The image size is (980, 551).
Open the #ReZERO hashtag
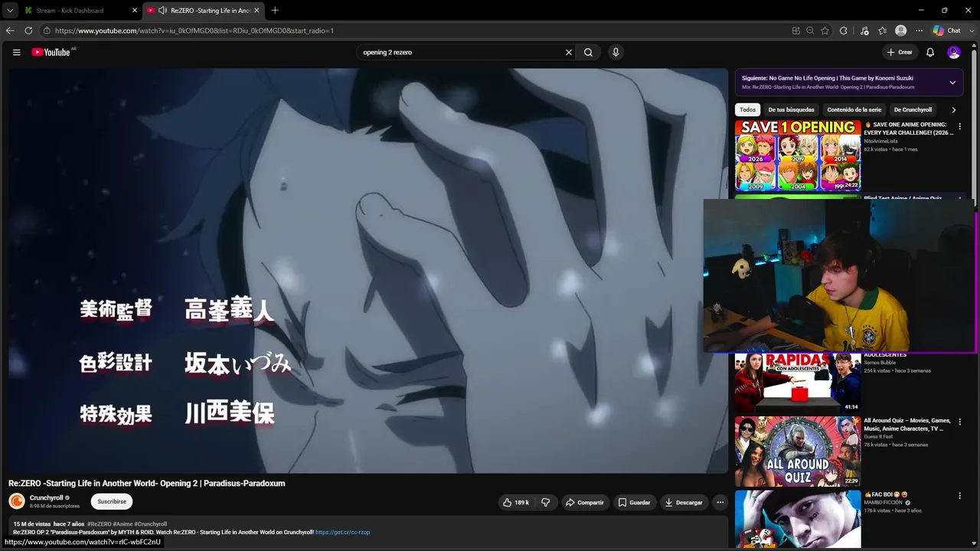pos(99,524)
